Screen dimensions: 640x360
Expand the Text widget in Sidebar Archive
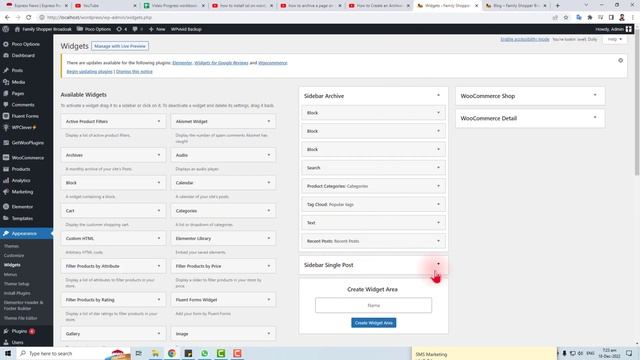[x=438, y=222]
